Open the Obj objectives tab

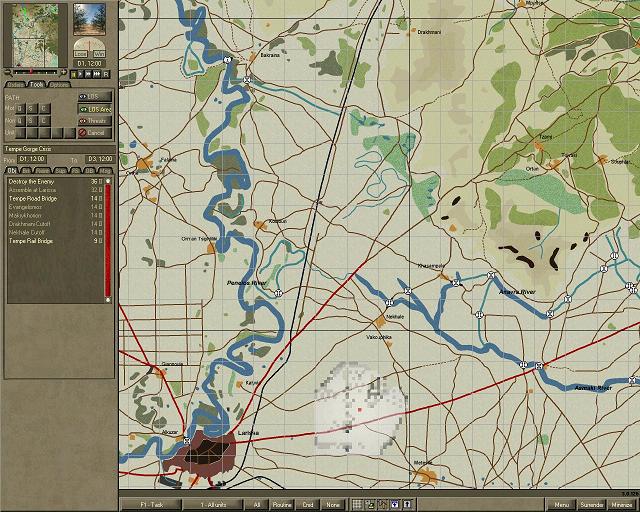click(x=12, y=171)
